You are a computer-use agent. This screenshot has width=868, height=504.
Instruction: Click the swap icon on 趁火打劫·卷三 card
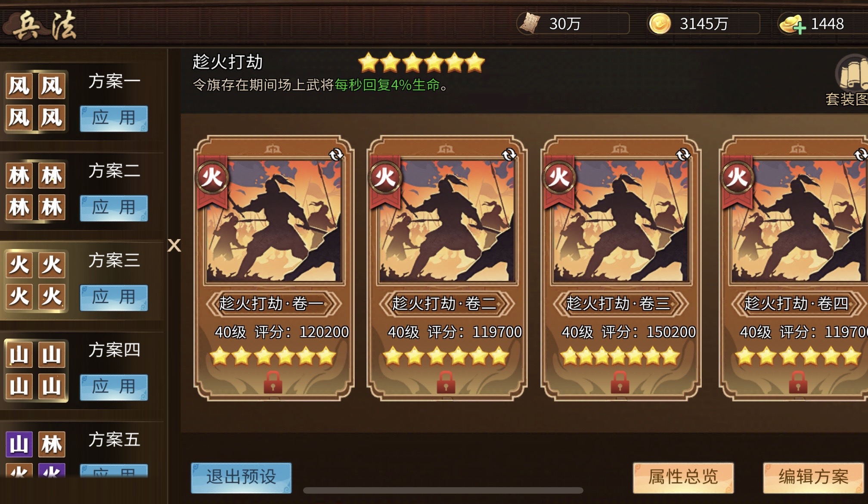tap(683, 155)
